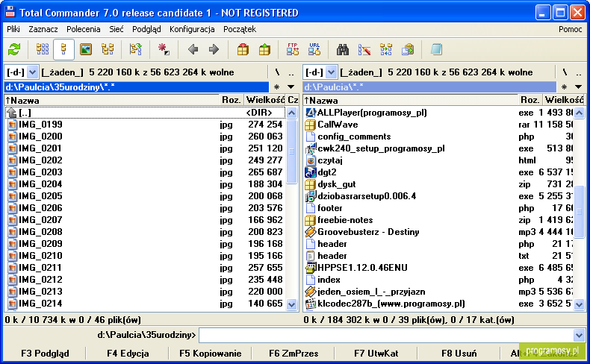The width and height of the screenshot is (590, 364).
Task: Open the command line history dropdown
Action: coord(579,335)
